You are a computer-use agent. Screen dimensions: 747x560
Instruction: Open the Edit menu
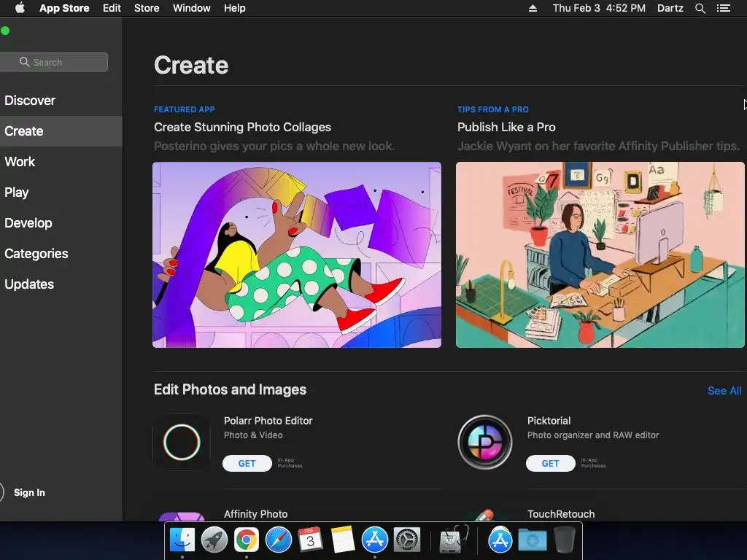pos(112,8)
